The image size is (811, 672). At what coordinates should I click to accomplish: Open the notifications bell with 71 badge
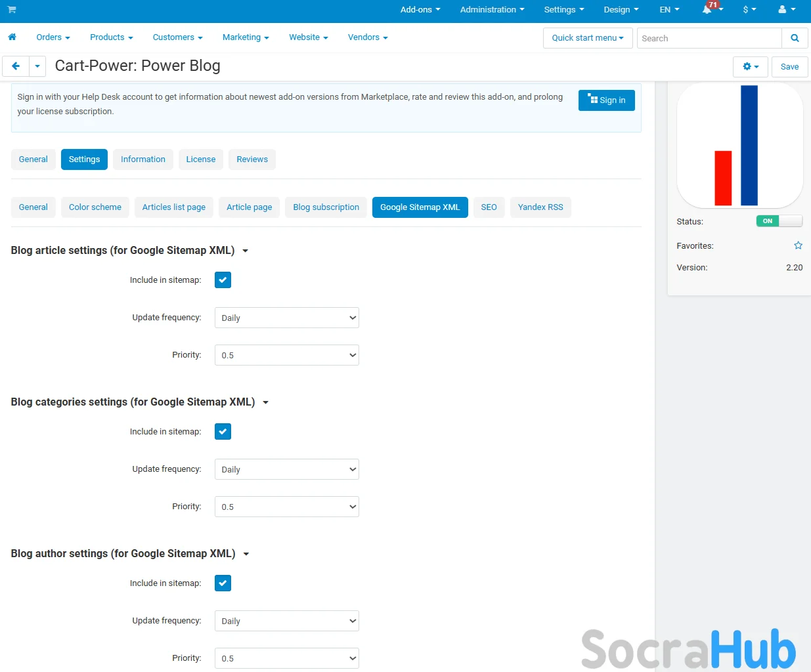tap(708, 10)
